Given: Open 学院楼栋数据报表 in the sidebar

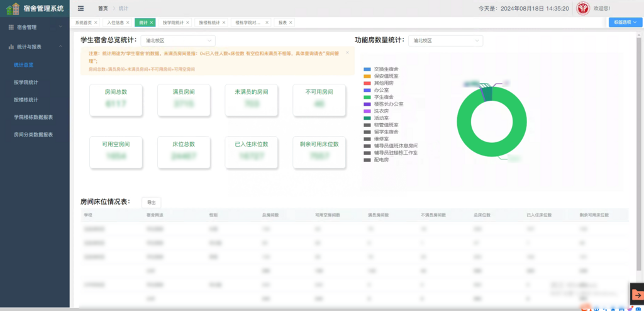Looking at the screenshot, I should click(x=33, y=117).
